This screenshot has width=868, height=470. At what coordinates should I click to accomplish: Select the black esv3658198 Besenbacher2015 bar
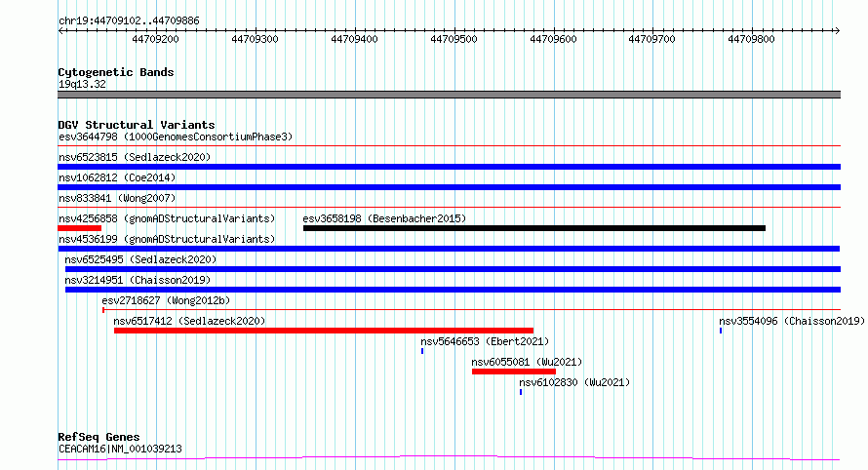click(x=534, y=228)
